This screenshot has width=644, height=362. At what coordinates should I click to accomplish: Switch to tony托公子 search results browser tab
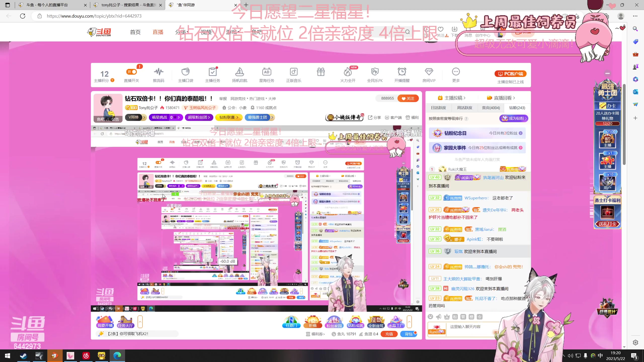128,5
